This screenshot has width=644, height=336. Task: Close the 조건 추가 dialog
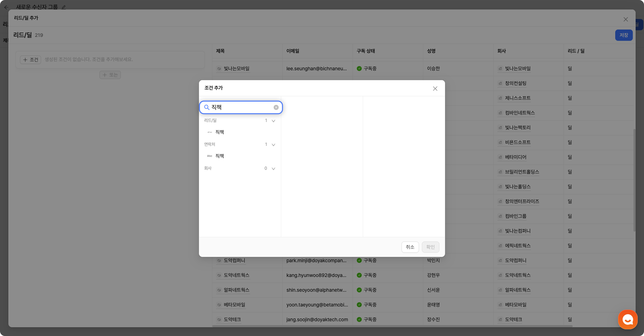[x=435, y=88]
